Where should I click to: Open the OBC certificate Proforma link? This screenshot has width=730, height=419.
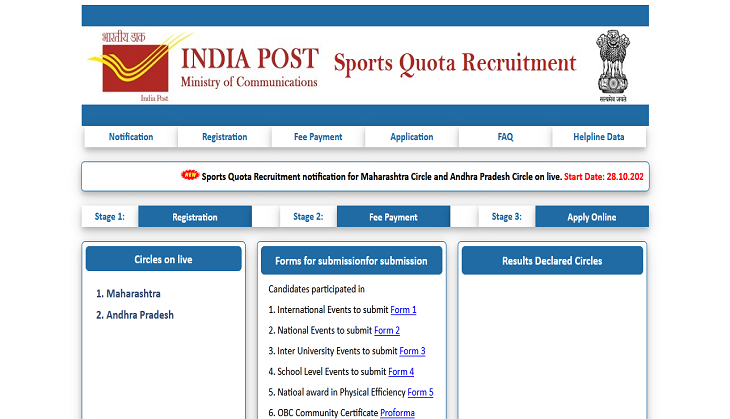coord(397,412)
